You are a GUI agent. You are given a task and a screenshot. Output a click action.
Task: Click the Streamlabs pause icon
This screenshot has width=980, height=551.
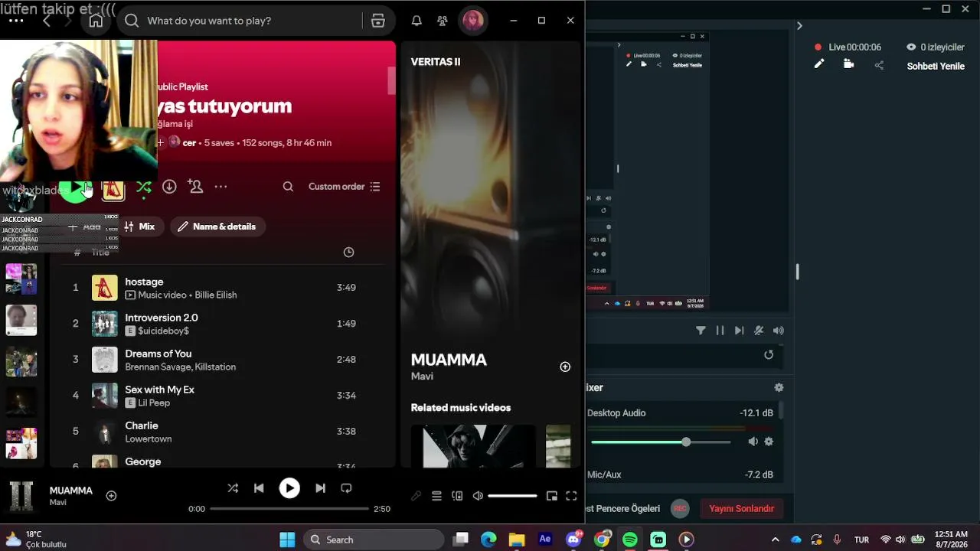(720, 331)
